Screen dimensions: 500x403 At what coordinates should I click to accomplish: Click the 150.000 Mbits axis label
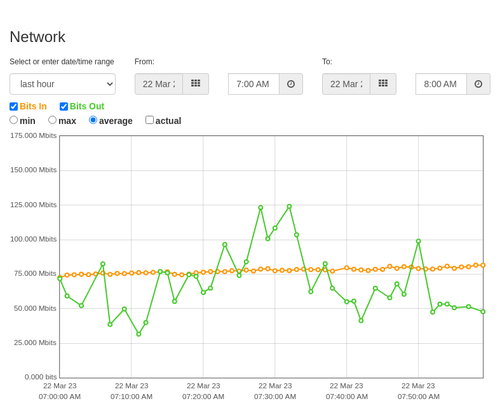33,170
